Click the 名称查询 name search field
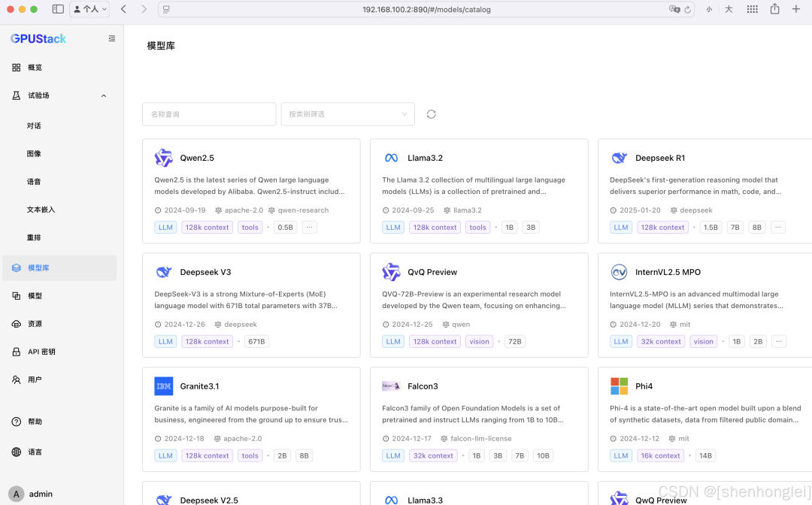The height and width of the screenshot is (505, 812). [209, 114]
